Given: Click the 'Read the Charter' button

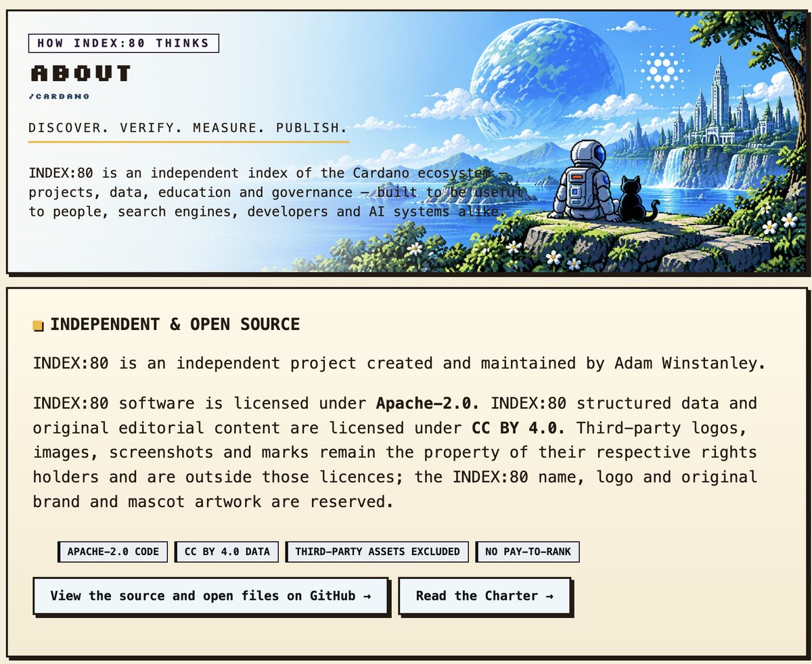Looking at the screenshot, I should [484, 596].
